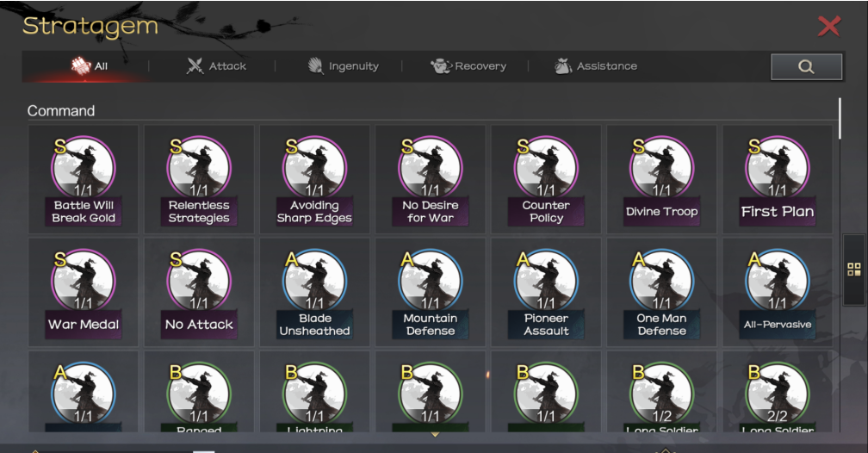This screenshot has height=453, width=868.
Task: Open the Mountain Defense stratagem
Action: (431, 291)
